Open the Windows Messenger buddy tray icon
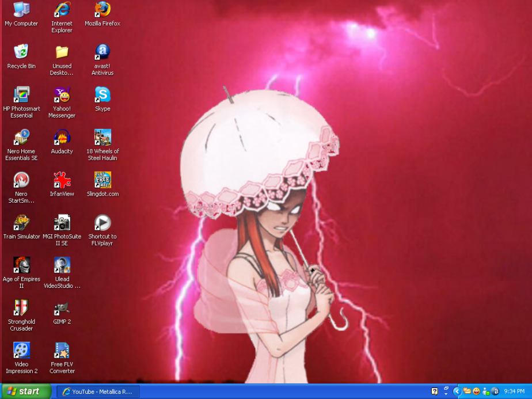 coord(486,392)
